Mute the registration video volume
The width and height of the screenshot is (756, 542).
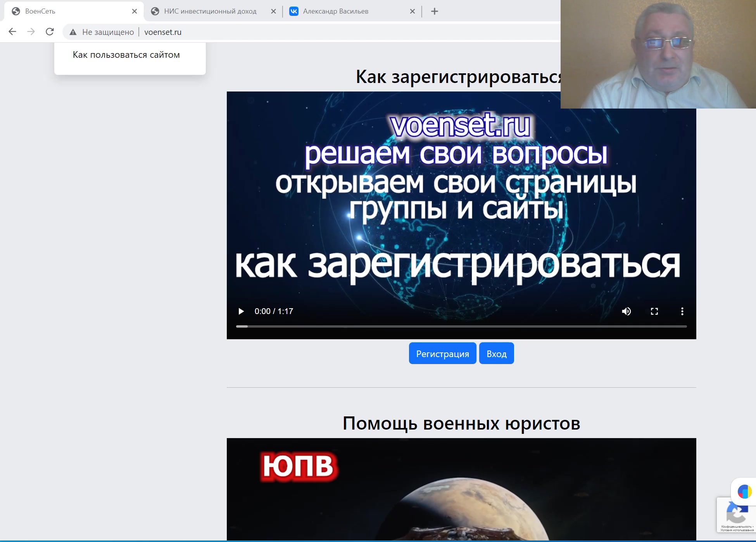tap(627, 311)
